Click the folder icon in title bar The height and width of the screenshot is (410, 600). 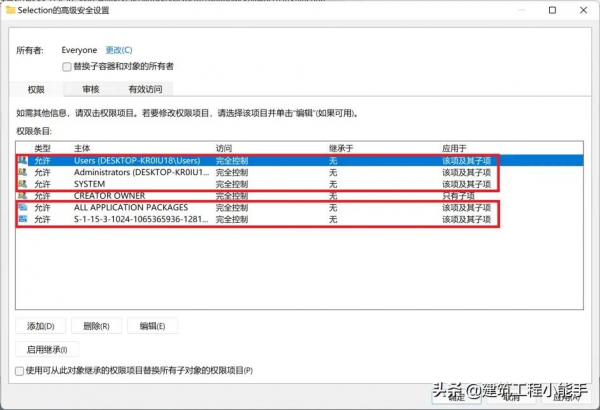click(10, 10)
